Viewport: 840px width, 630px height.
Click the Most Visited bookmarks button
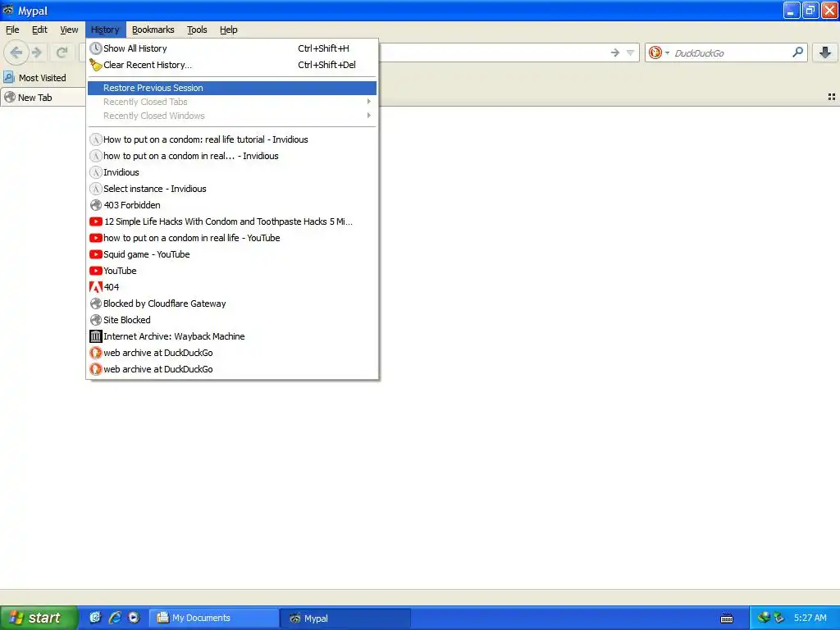pyautogui.click(x=35, y=78)
